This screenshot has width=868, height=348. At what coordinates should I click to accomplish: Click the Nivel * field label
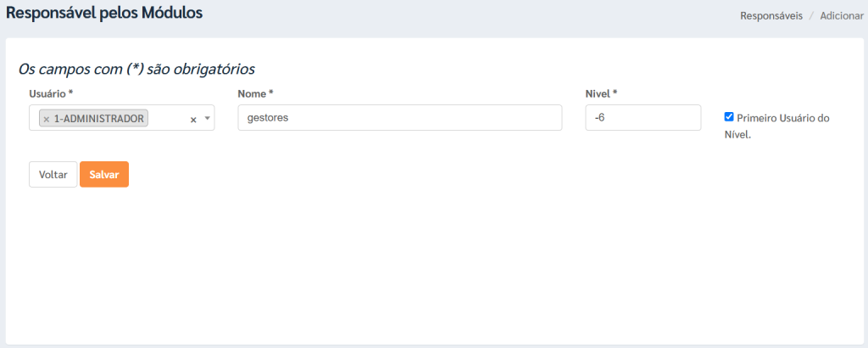(601, 93)
